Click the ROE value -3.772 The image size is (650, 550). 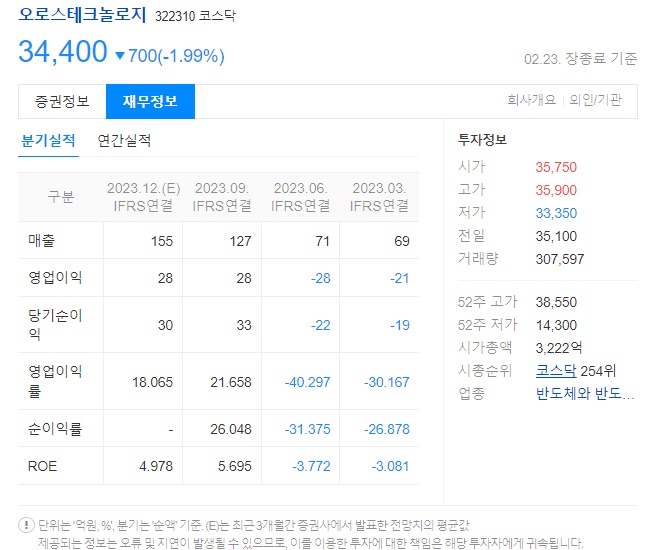311,466
